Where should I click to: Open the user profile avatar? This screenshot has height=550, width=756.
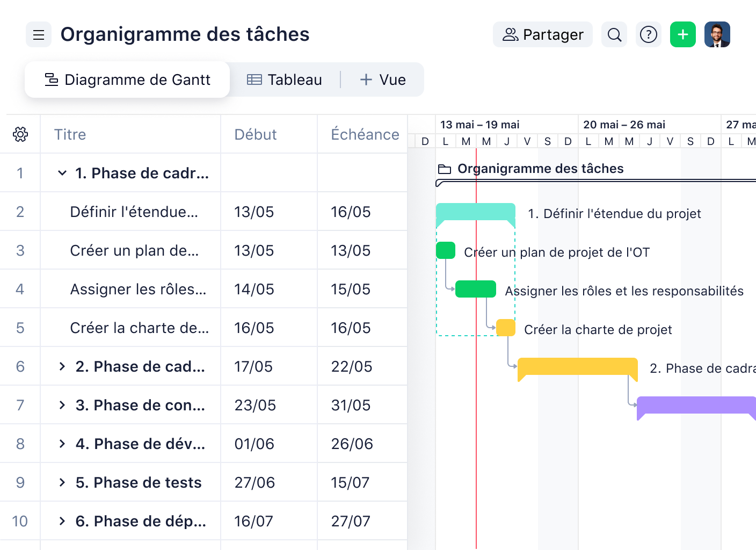pos(717,35)
